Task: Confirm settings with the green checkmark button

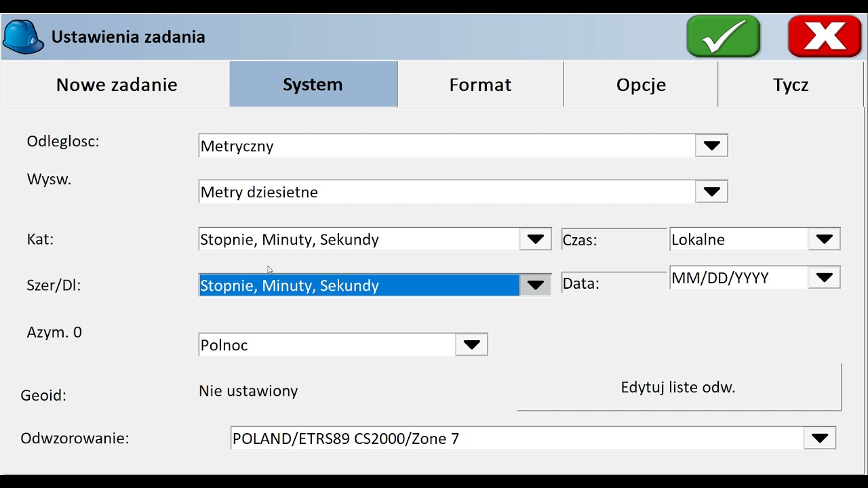Action: (724, 37)
